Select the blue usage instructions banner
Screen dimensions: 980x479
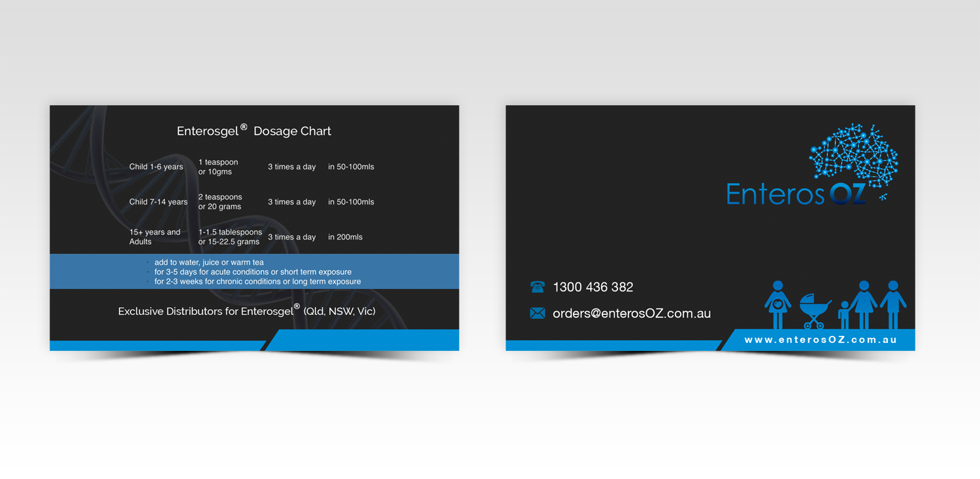(254, 272)
